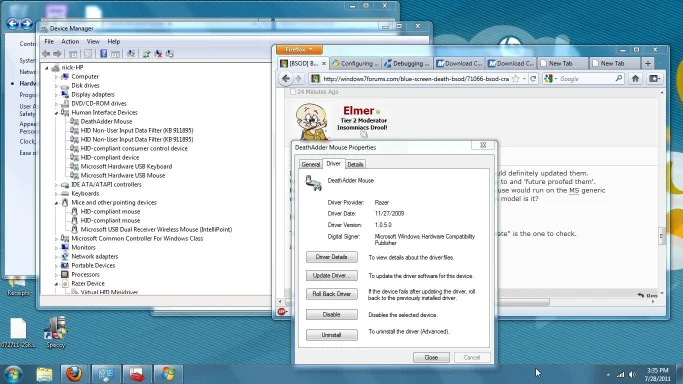Click the Firefox bookmarks toolbar button
683x384 pixels.
click(654, 79)
